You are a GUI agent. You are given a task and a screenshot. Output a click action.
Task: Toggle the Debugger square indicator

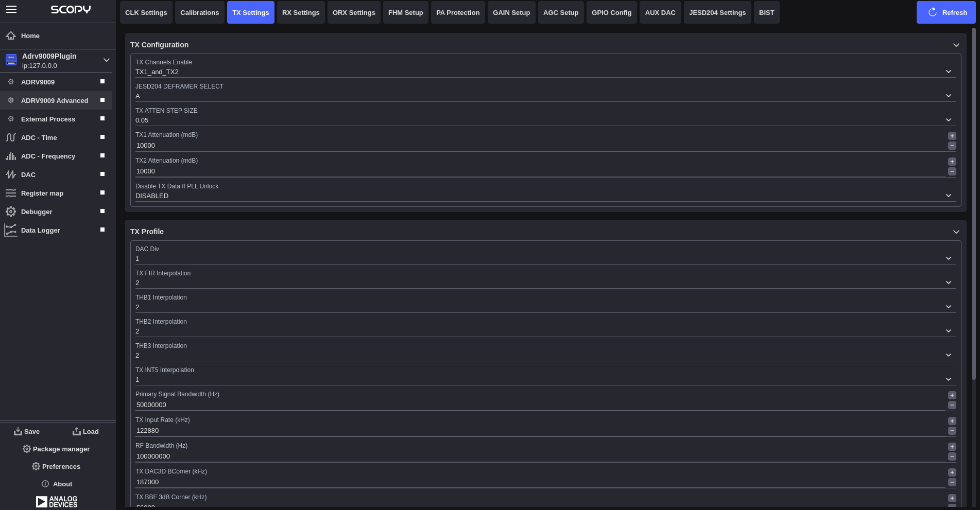[x=102, y=211]
